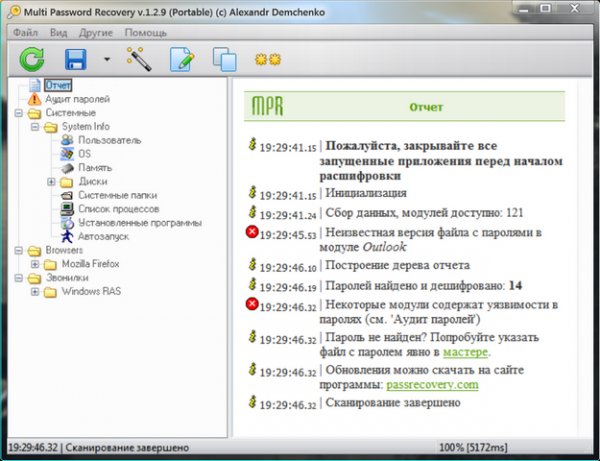600x461 pixels.
Task: Collapse the System Info folder
Action: (35, 127)
